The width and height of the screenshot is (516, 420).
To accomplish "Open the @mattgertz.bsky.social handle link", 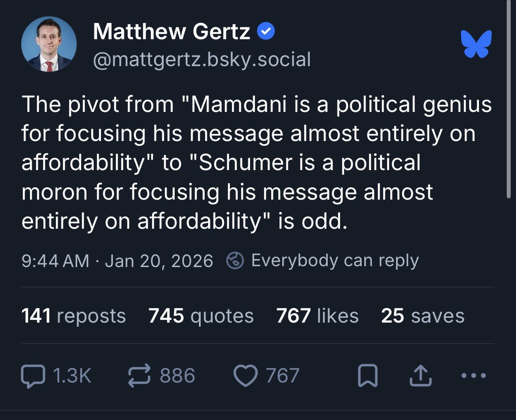I will pyautogui.click(x=202, y=59).
